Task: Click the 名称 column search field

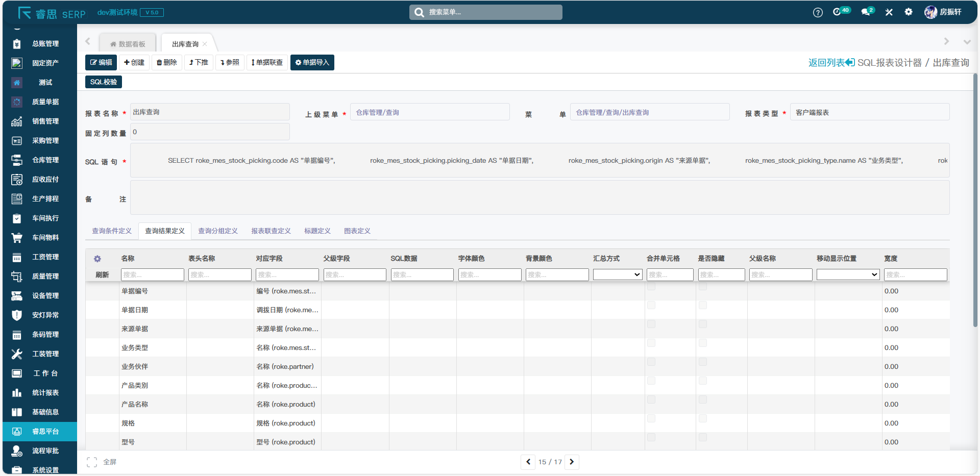Action: click(152, 275)
